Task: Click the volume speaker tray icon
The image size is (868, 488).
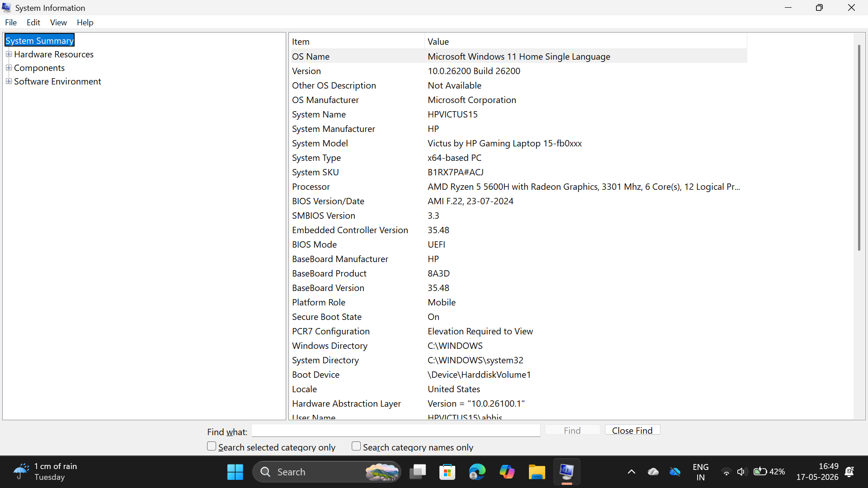Action: click(741, 472)
